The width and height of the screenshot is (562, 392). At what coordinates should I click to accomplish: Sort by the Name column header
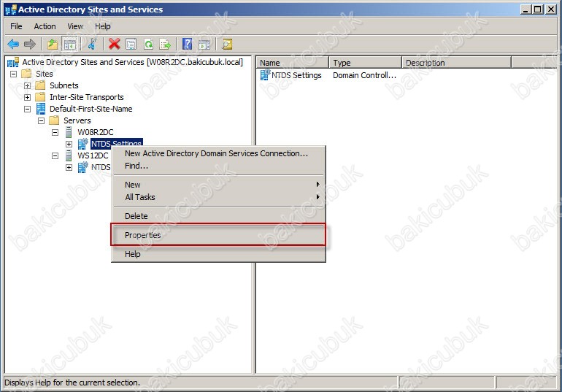293,63
